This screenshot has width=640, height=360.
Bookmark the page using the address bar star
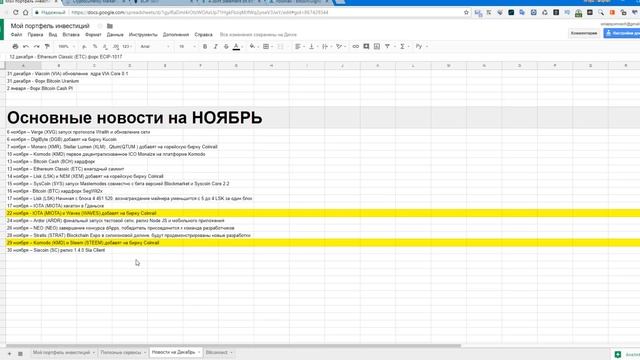466,13
